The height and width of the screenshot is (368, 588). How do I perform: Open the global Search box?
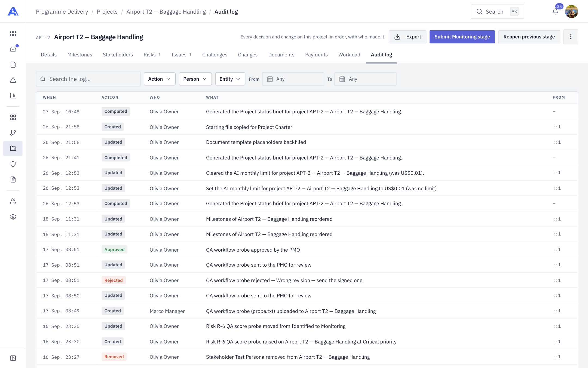[x=497, y=11]
